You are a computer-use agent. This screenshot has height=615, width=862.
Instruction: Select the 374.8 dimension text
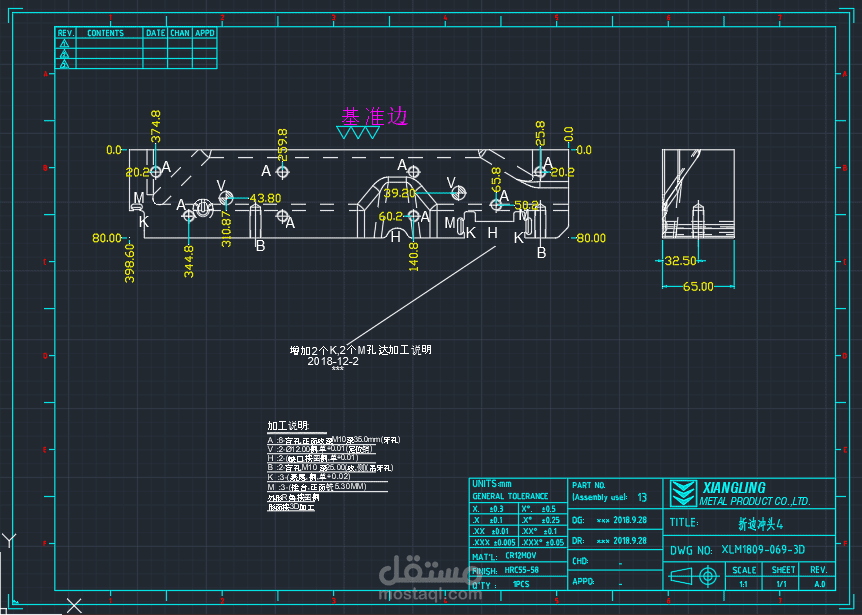[x=156, y=126]
